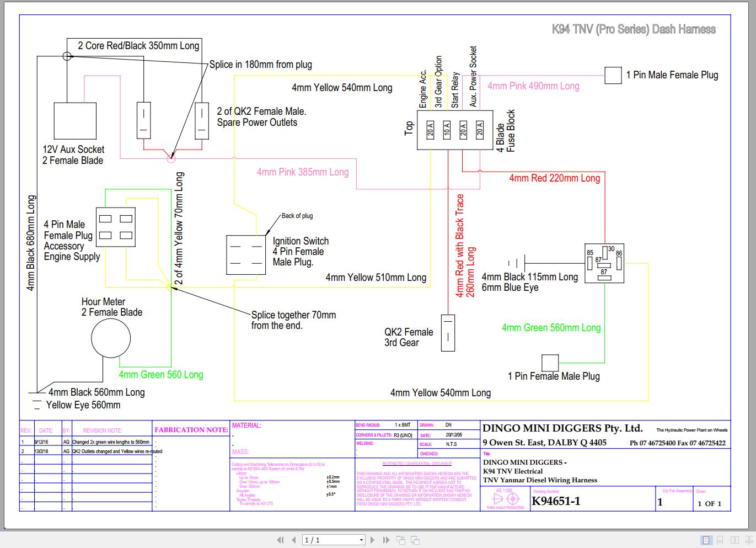This screenshot has width=756, height=548.
Task: Go to the first page
Action: click(280, 540)
